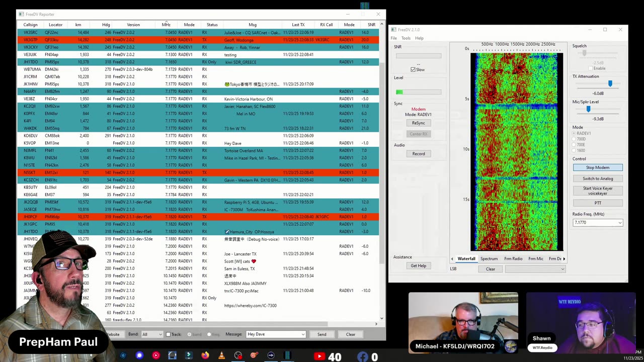Select the freq. tracking radio button

pos(209,334)
